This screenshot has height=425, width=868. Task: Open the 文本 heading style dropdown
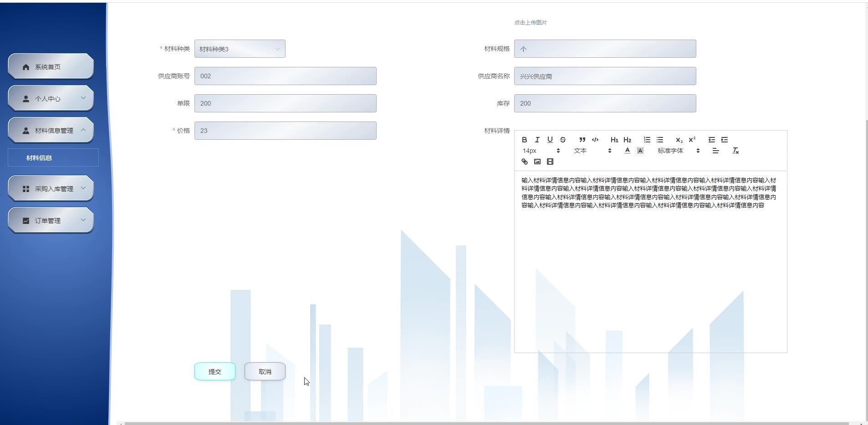click(x=592, y=151)
